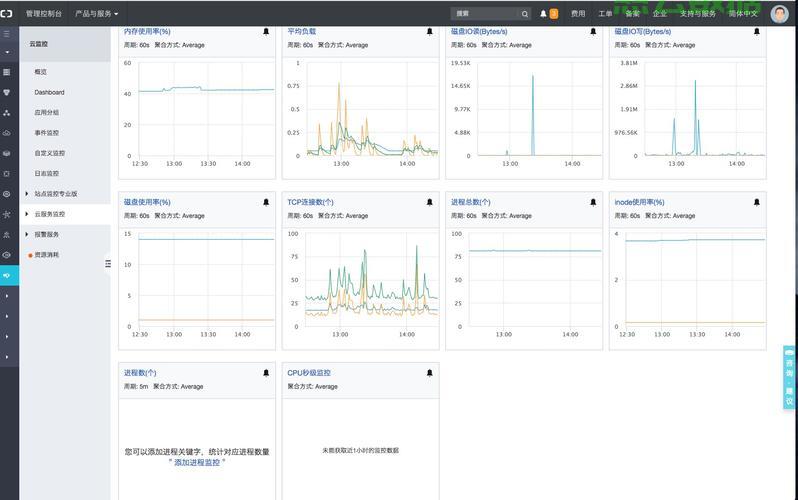Screen dimensions: 798x500
Task: Click the line plot in 进程总数(个) chart
Action: [x=535, y=251]
